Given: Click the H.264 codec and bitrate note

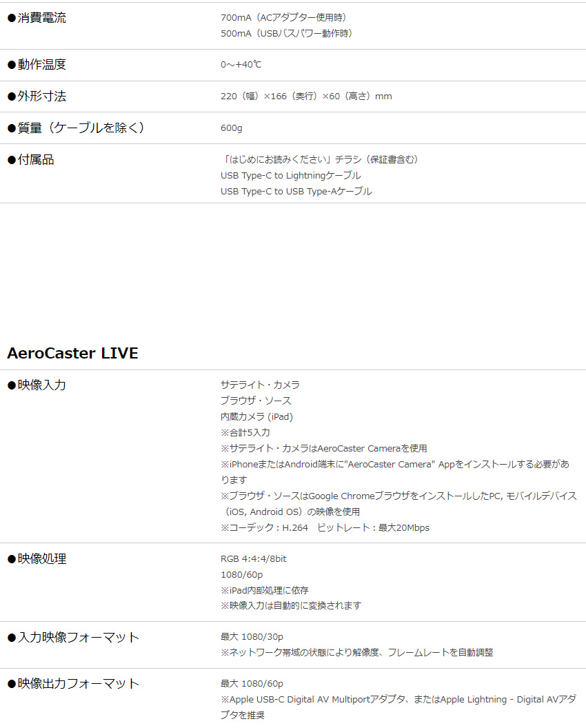Looking at the screenshot, I should coord(325,528).
